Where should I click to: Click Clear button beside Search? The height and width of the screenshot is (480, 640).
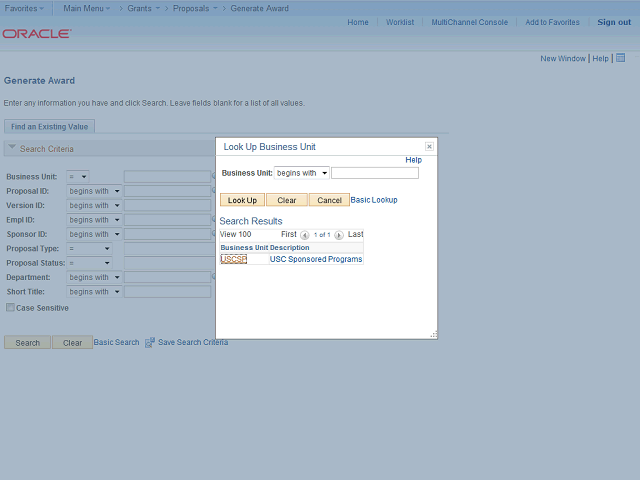coord(72,342)
